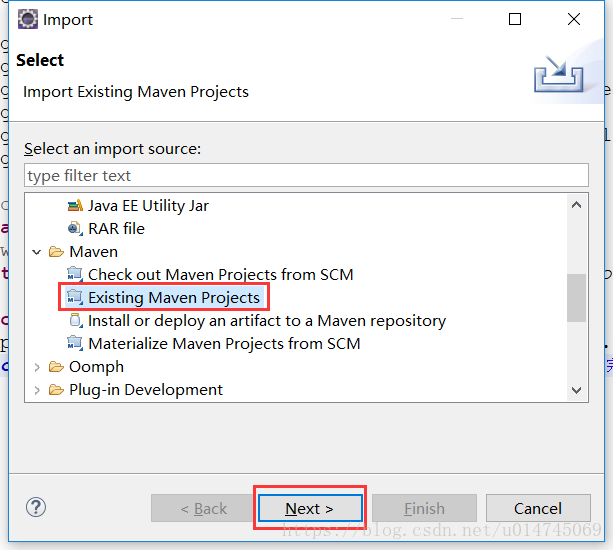613x550 pixels.
Task: Click the Maven folder icon
Action: 56,252
